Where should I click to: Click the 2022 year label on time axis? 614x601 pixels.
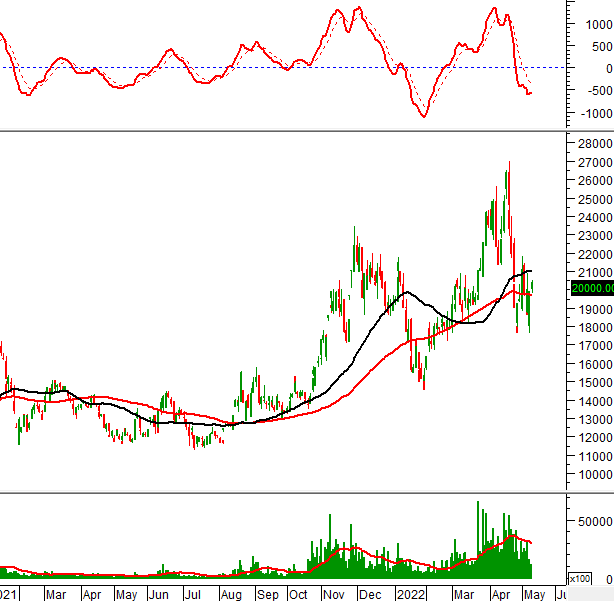coord(409,594)
